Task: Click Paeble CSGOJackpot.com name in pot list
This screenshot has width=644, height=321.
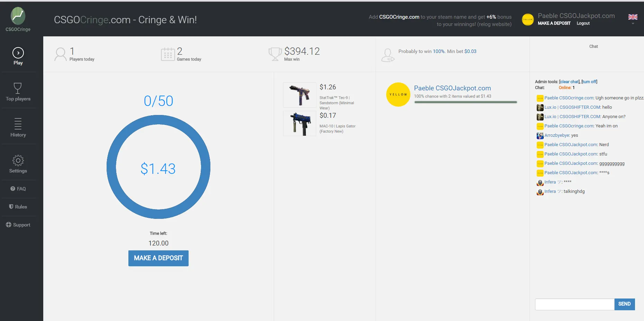Action: [452, 88]
